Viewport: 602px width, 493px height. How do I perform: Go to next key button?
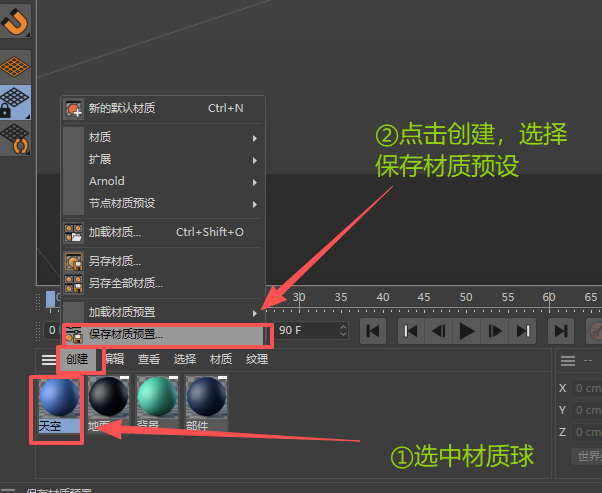(523, 331)
